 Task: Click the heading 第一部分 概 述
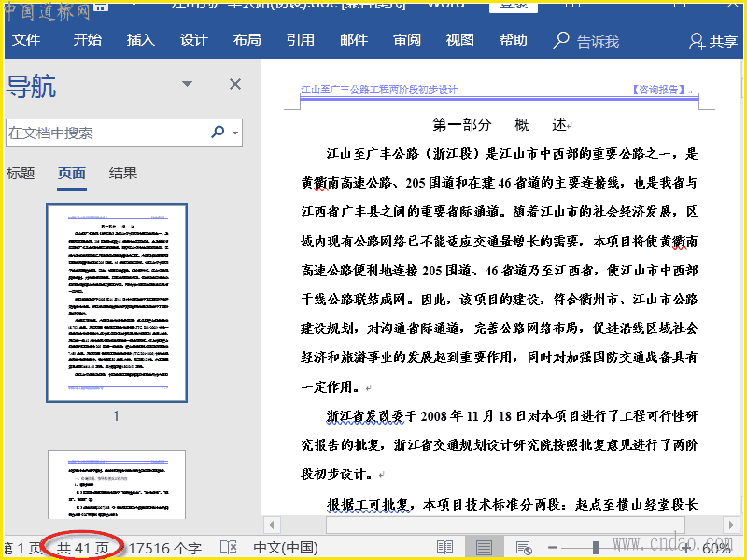(x=500, y=125)
